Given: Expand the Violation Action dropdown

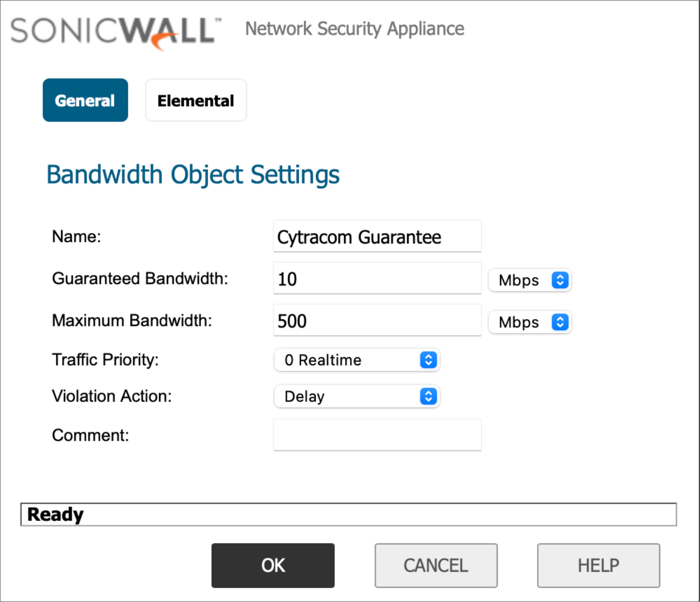Looking at the screenshot, I should 357,396.
